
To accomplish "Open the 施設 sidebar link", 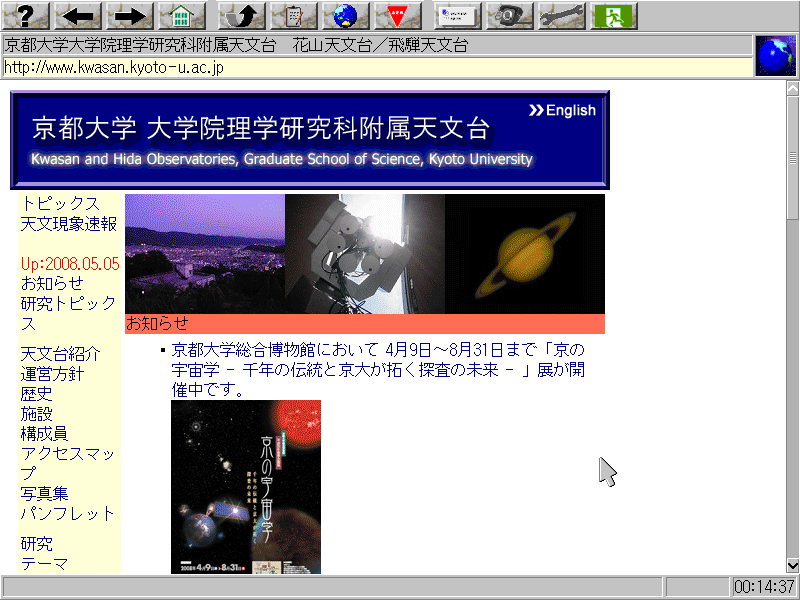I will click(36, 413).
